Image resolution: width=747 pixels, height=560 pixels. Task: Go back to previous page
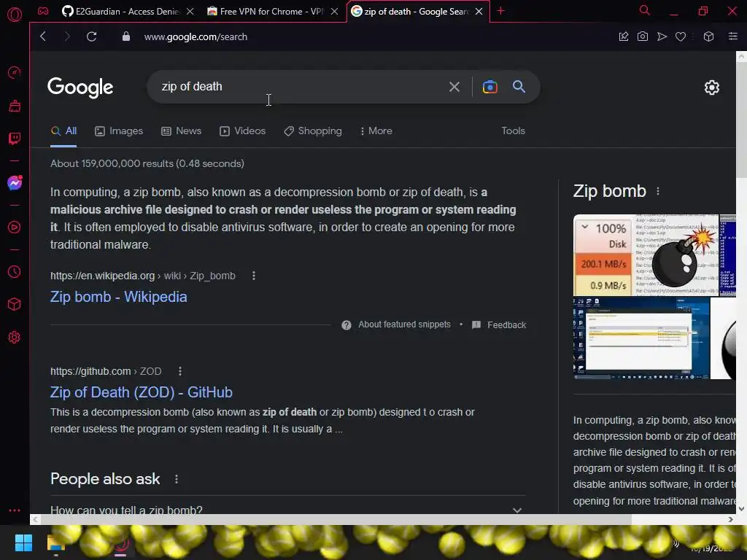(x=43, y=36)
